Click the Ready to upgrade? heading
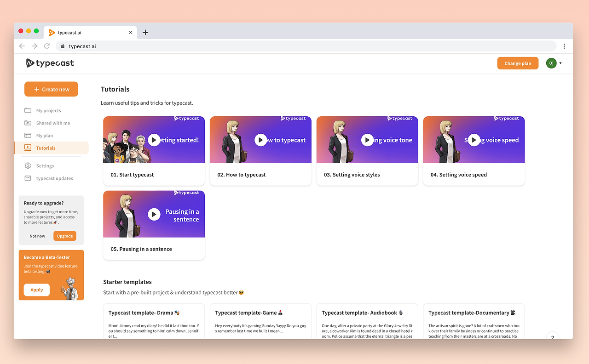The image size is (589, 364). pos(44,203)
